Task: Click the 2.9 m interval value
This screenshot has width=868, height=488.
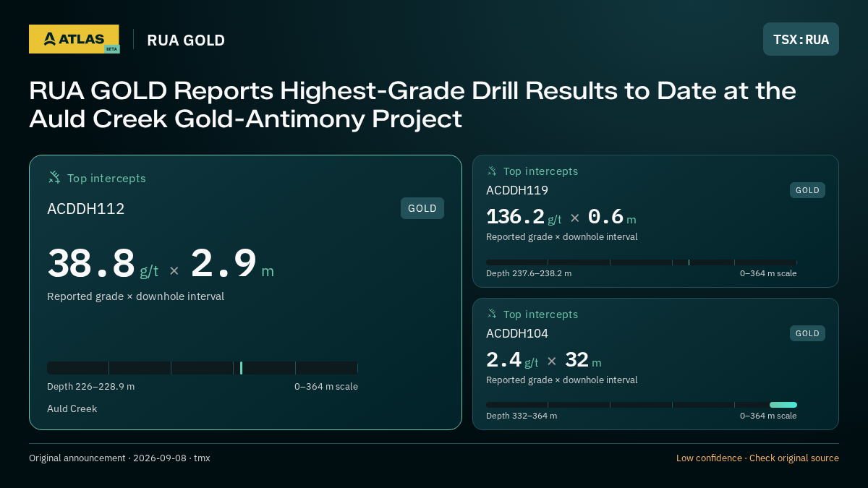Action: (232, 263)
